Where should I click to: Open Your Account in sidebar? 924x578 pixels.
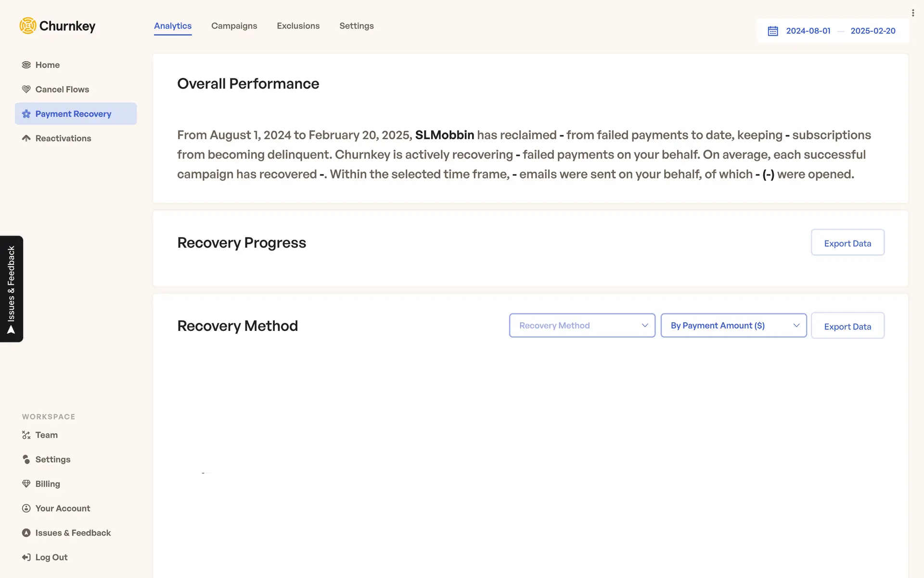[63, 509]
